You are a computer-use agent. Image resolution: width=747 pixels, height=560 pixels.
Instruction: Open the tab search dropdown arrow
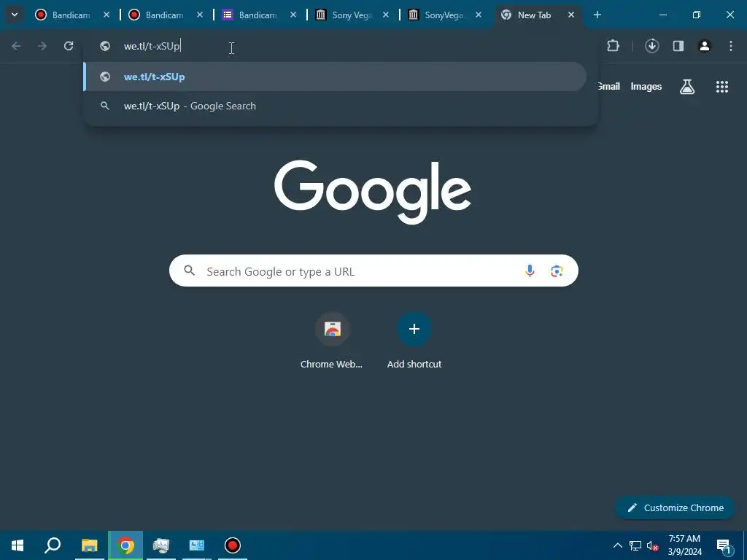(x=15, y=15)
